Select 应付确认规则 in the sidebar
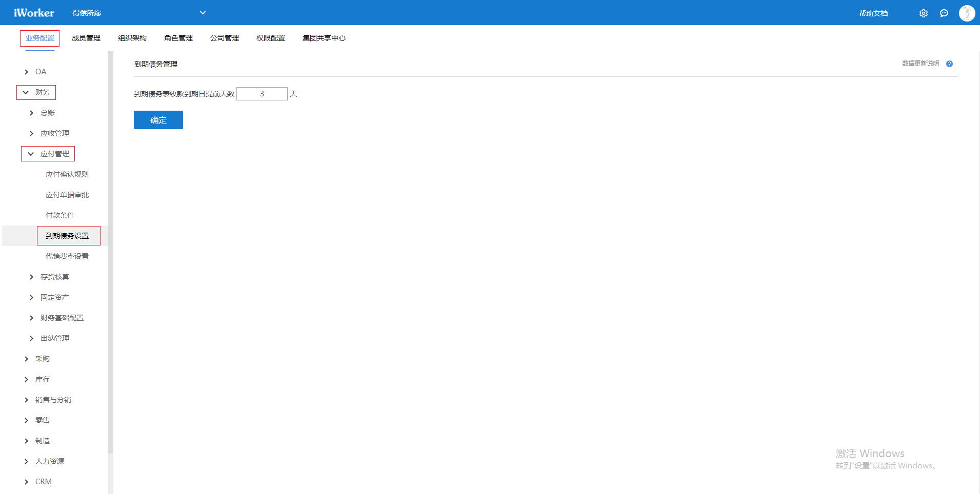This screenshot has height=494, width=980. coord(67,174)
